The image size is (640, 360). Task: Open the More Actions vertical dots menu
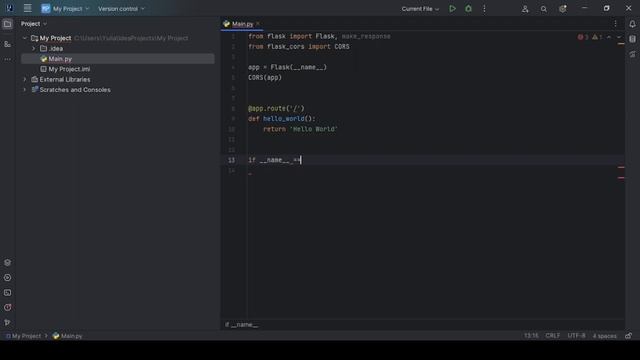pyautogui.click(x=484, y=9)
